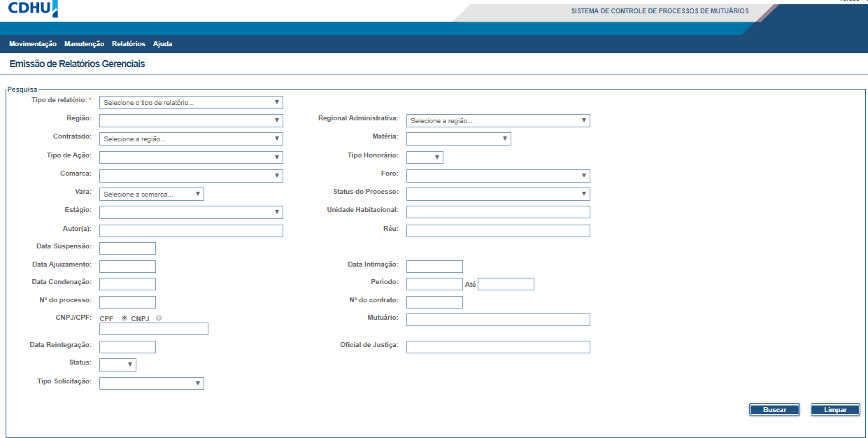Select the CNPJ radio button
Image resolution: width=868 pixels, height=438 pixels.
click(159, 318)
